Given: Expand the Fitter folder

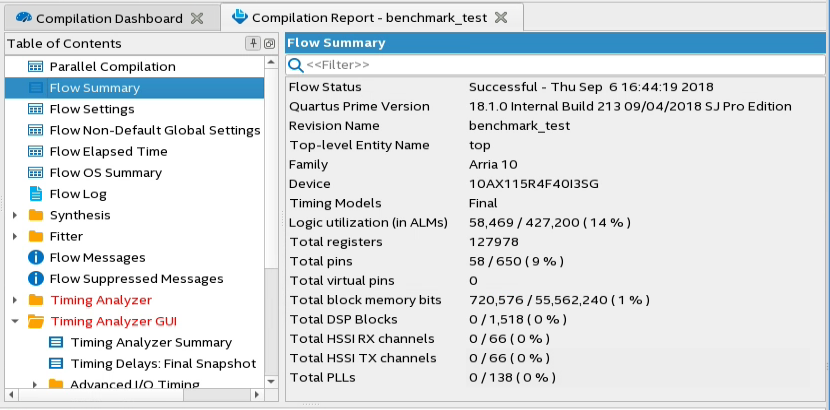Looking at the screenshot, I should click(x=14, y=237).
